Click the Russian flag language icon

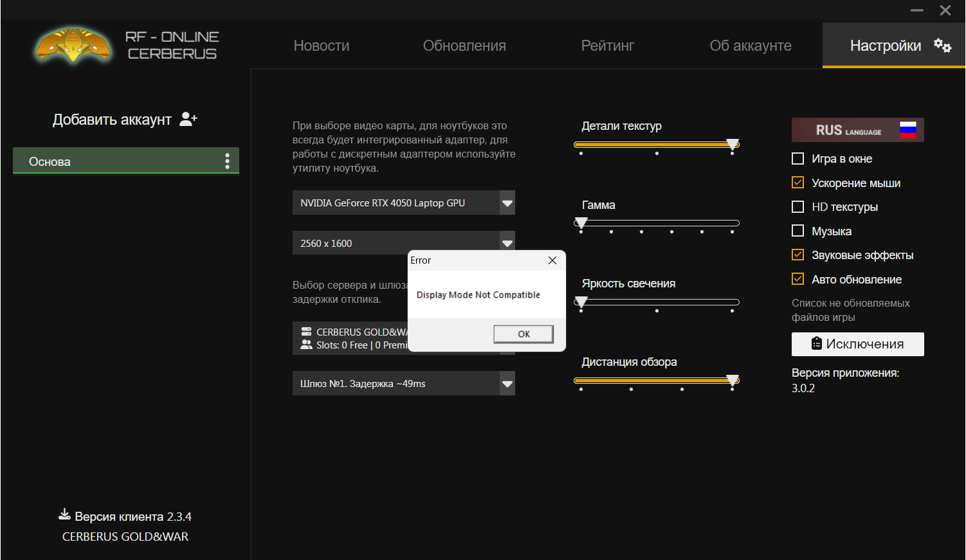(907, 130)
